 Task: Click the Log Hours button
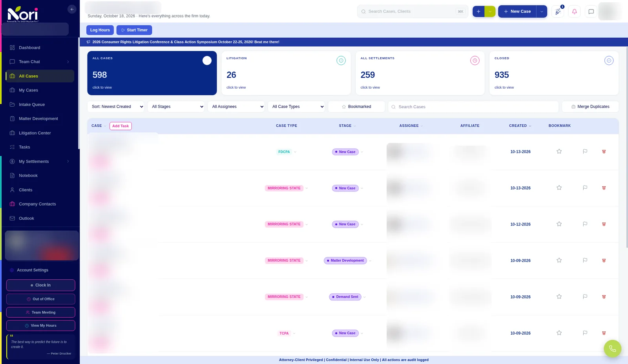click(100, 30)
